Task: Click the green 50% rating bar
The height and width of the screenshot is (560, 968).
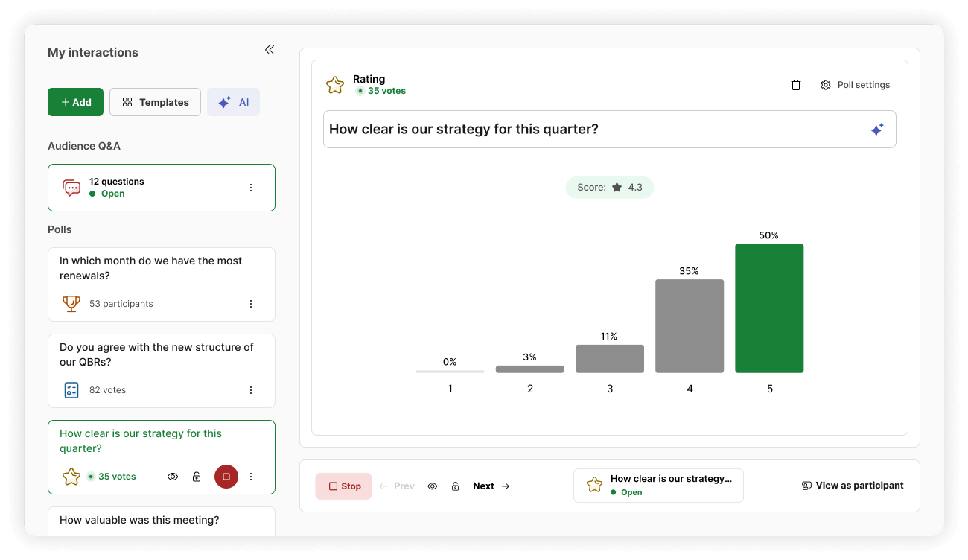Action: click(769, 308)
